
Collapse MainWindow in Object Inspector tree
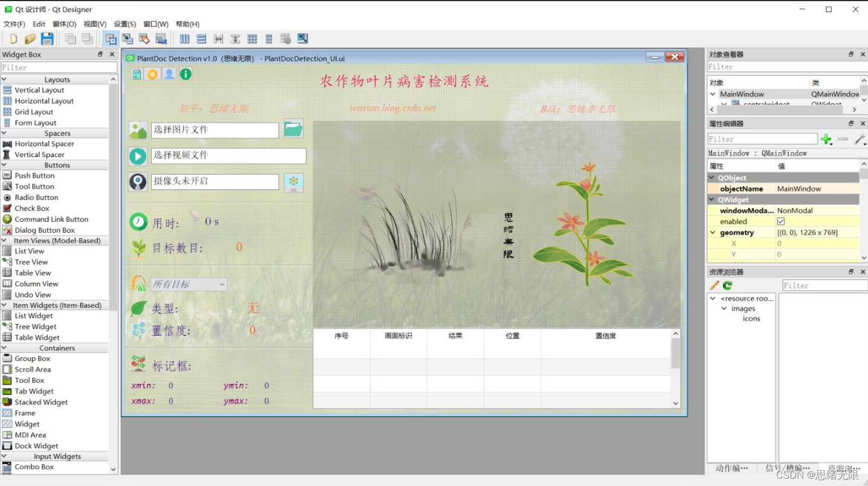[713, 94]
